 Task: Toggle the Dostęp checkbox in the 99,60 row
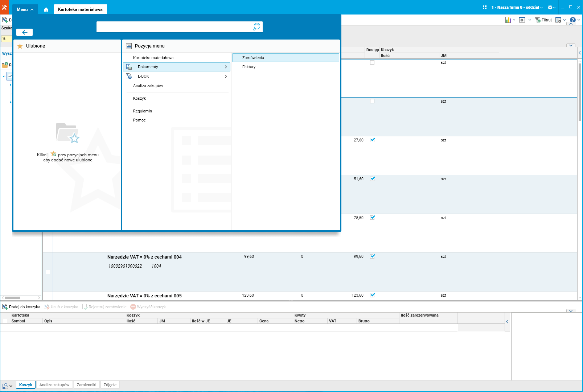pos(372,256)
